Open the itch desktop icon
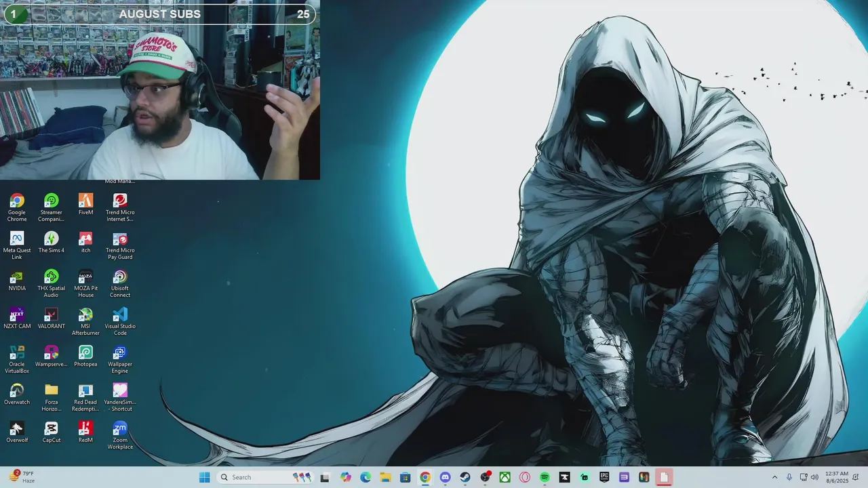 [85, 242]
